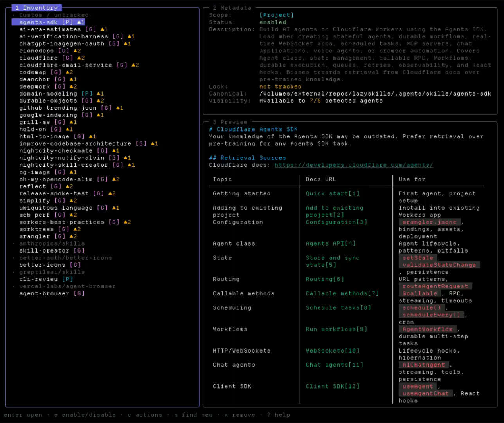Focus the 3 Preview panel tab
Image resolution: width=504 pixels, height=423 pixels.
click(x=230, y=122)
